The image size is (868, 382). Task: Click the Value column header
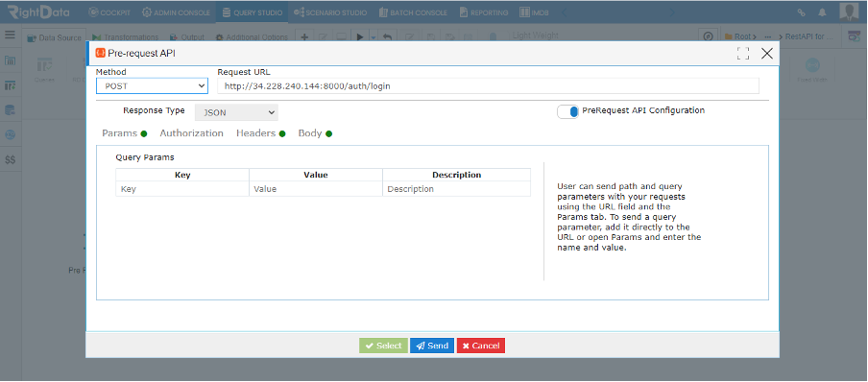(x=316, y=175)
